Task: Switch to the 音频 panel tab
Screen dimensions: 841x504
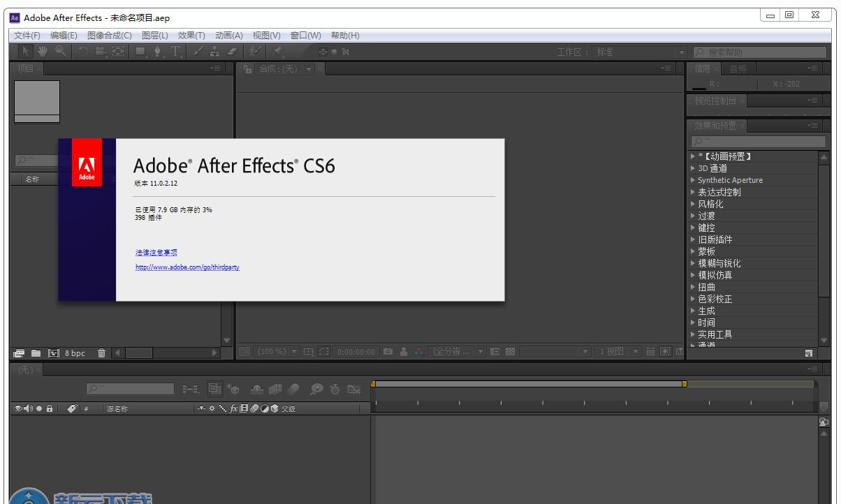Action: [738, 68]
